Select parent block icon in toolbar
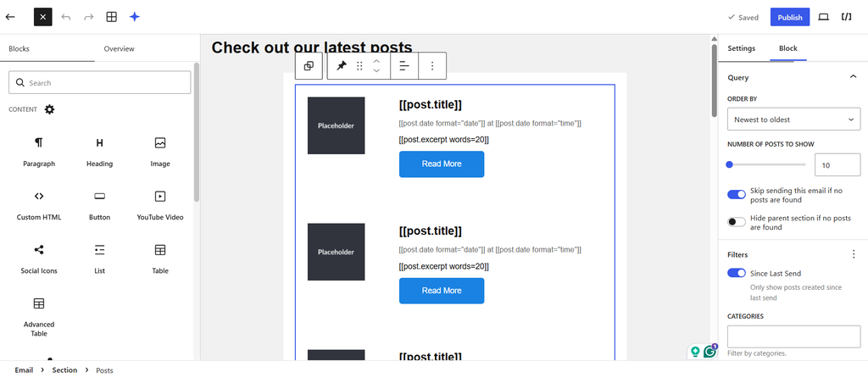 tap(309, 66)
